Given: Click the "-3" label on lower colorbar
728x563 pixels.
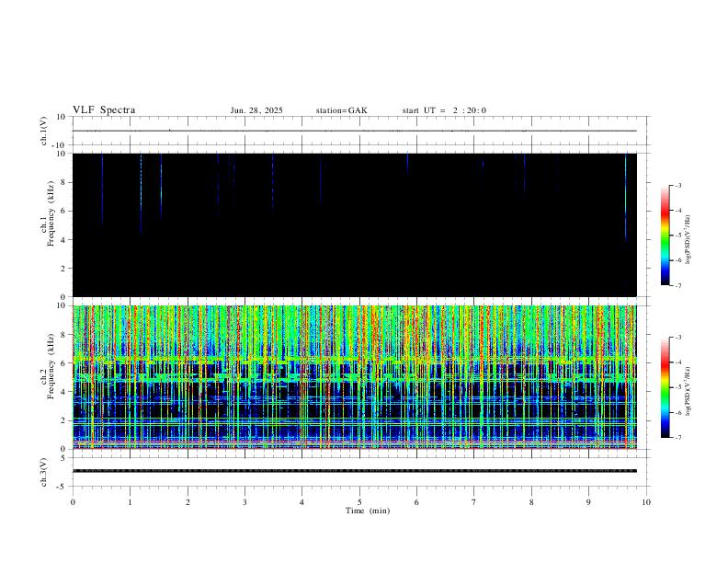Looking at the screenshot, I should (678, 338).
